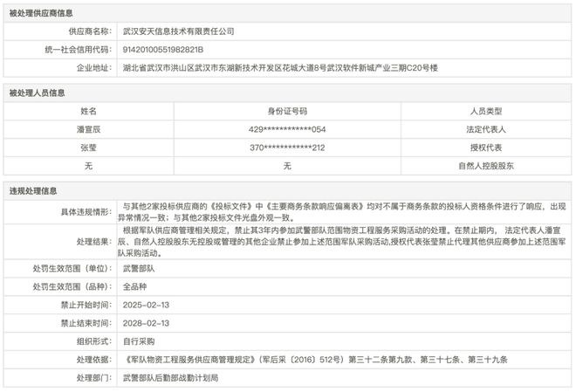Click the 统一社会信用代码 label
The height and width of the screenshot is (392, 576).
coord(78,50)
